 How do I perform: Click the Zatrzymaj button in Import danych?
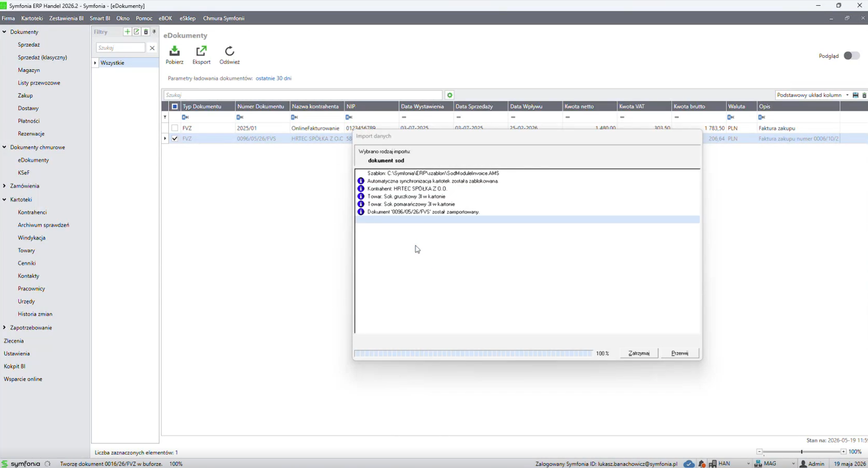click(x=639, y=353)
